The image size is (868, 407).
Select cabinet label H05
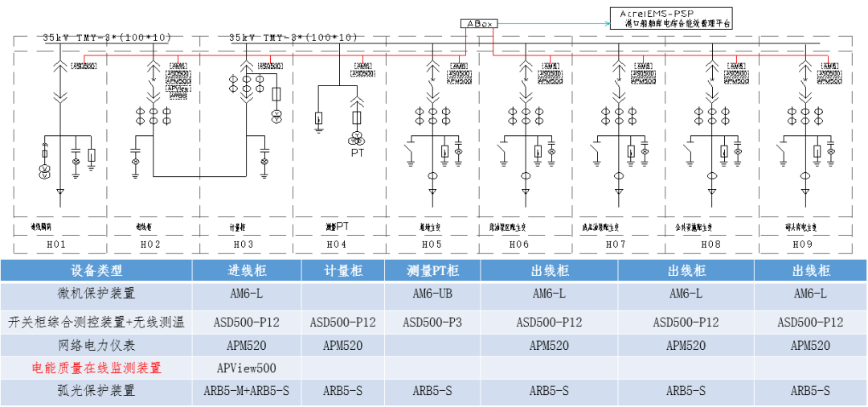coord(432,244)
